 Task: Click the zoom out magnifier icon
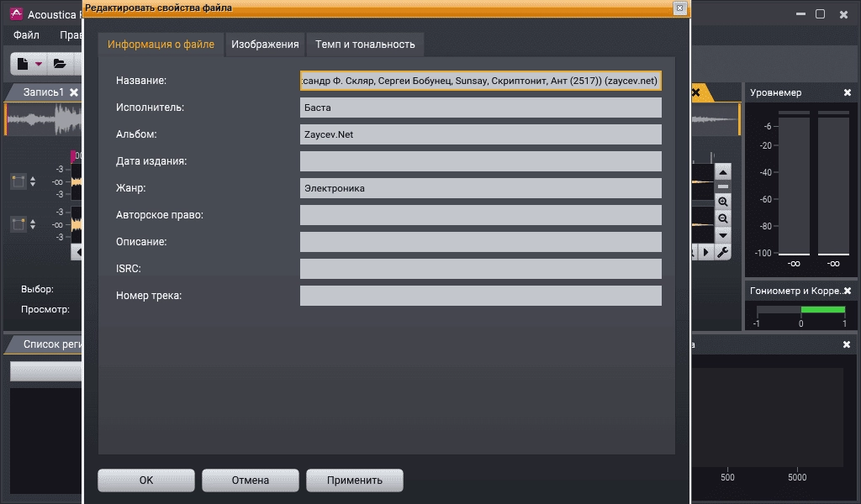point(722,218)
